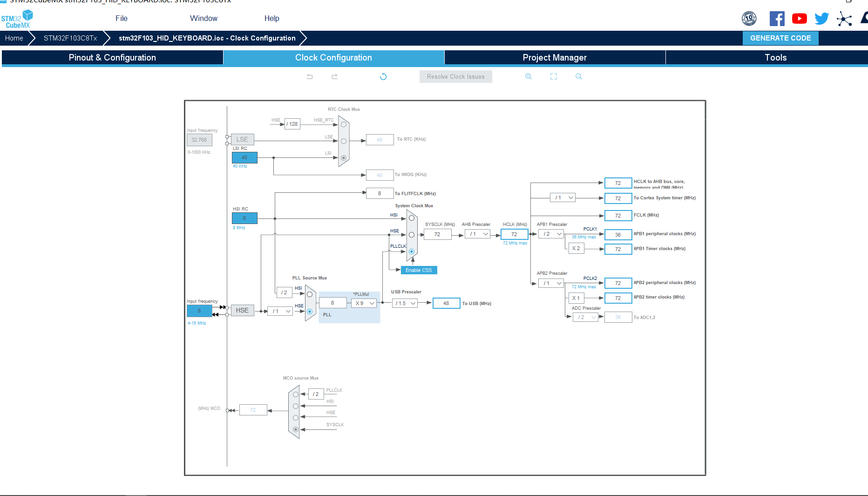Open the File menu
The width and height of the screenshot is (868, 496).
click(122, 19)
